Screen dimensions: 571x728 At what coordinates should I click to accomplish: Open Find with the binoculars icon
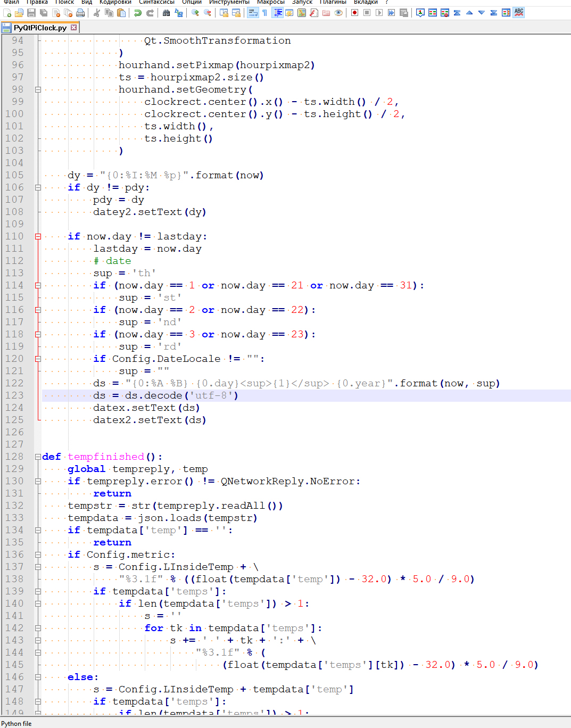[x=167, y=13]
